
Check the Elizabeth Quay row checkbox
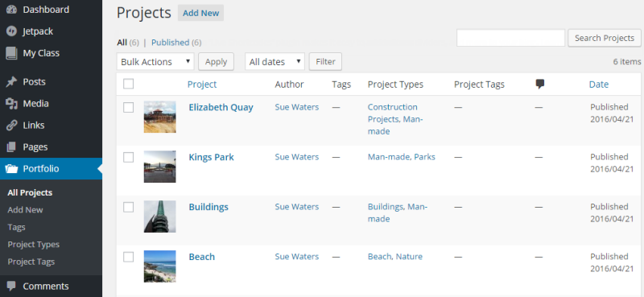click(129, 107)
